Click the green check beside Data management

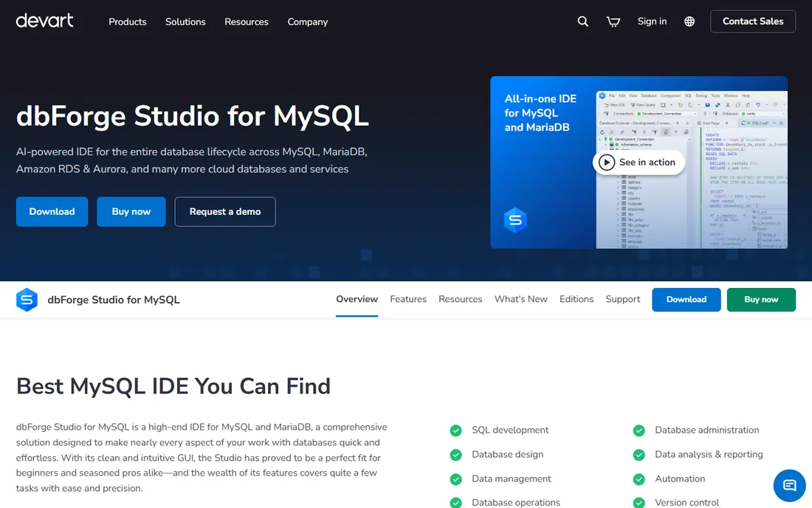[x=455, y=479]
